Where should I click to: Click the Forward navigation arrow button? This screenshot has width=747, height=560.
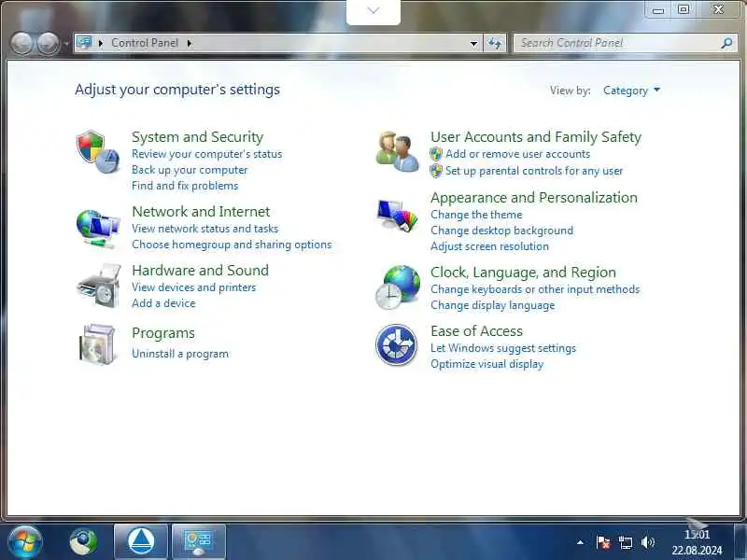tap(49, 43)
